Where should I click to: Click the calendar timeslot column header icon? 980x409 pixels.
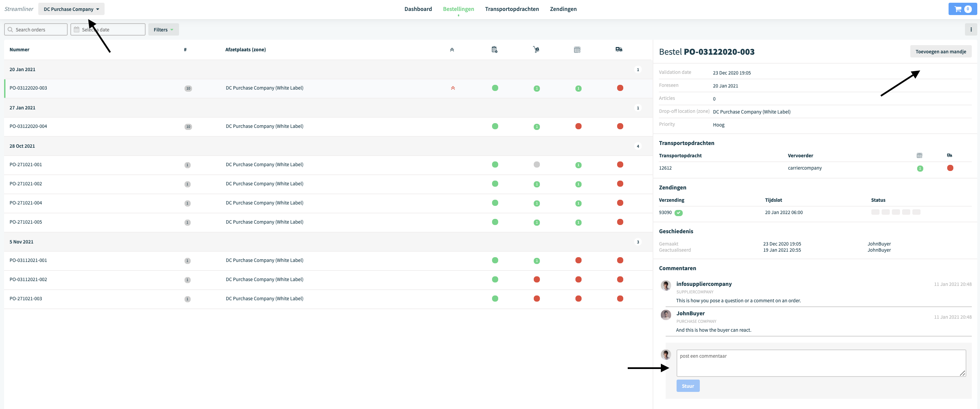click(x=577, y=50)
